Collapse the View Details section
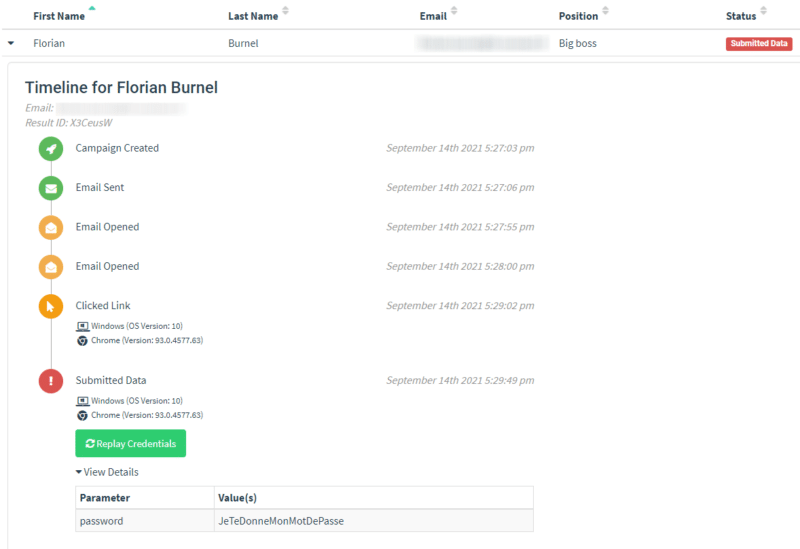This screenshot has height=549, width=800. (107, 472)
